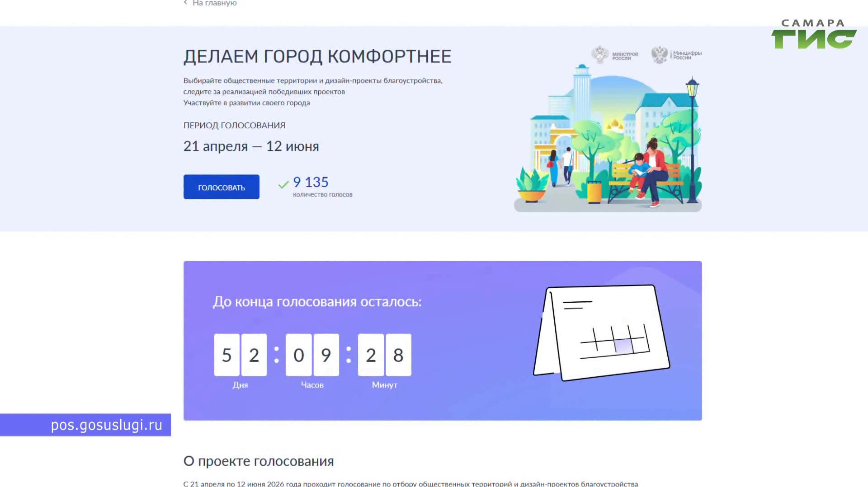Open the На главную link

[214, 3]
